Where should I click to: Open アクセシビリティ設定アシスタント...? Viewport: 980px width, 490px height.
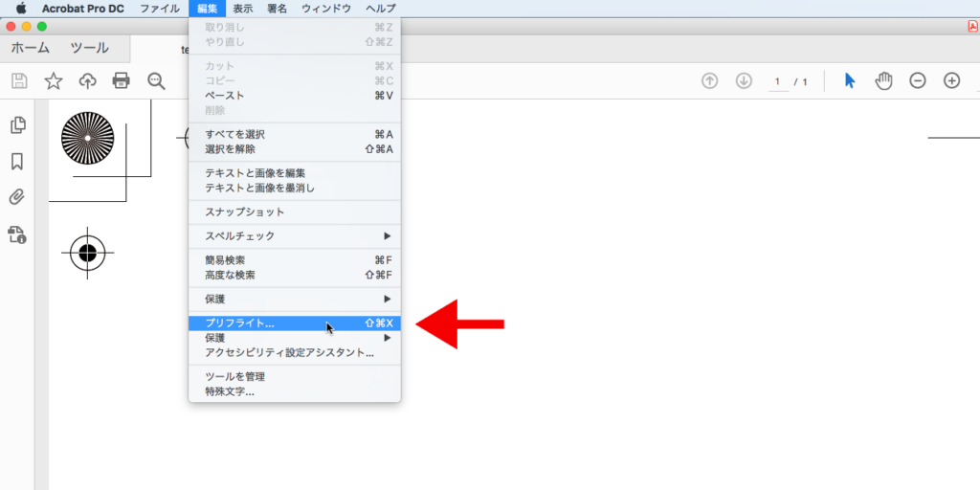click(295, 353)
